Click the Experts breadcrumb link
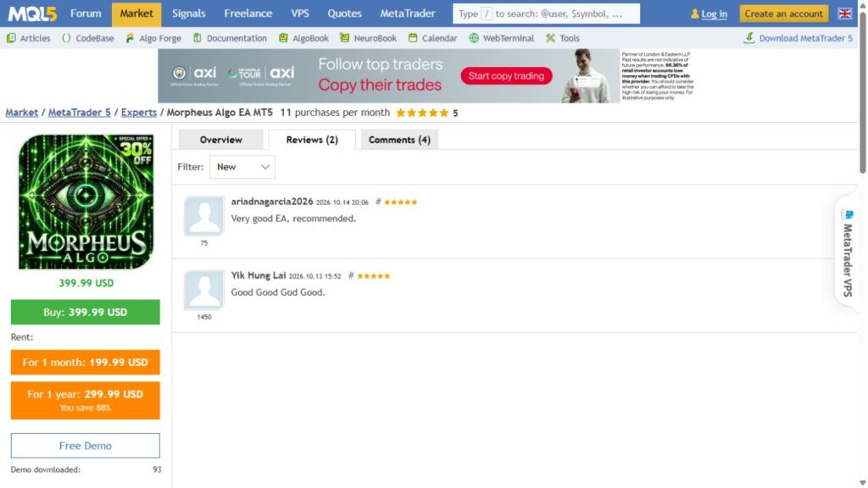 tap(139, 113)
